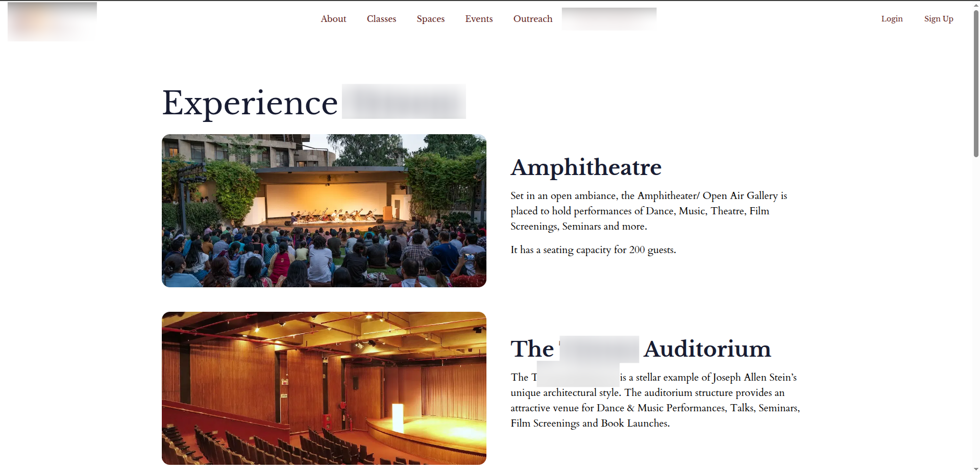Click the Amphitheatre heading
980x472 pixels.
[x=585, y=167]
